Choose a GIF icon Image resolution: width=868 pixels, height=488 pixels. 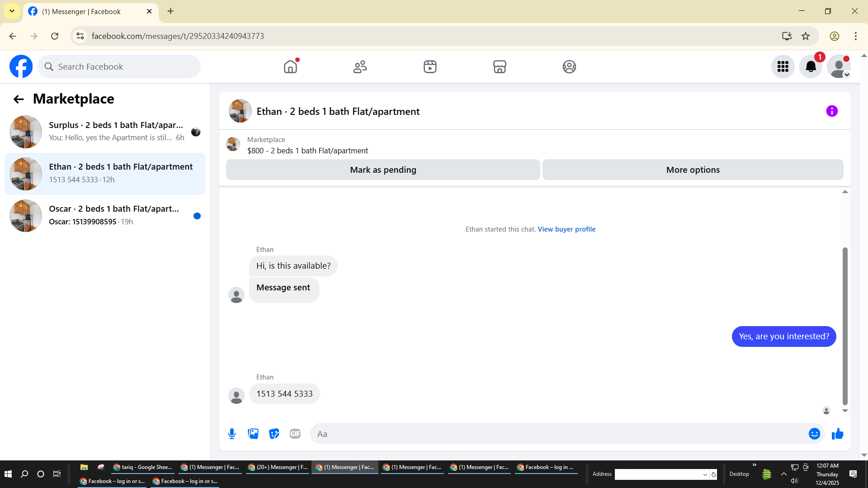coord(295,434)
